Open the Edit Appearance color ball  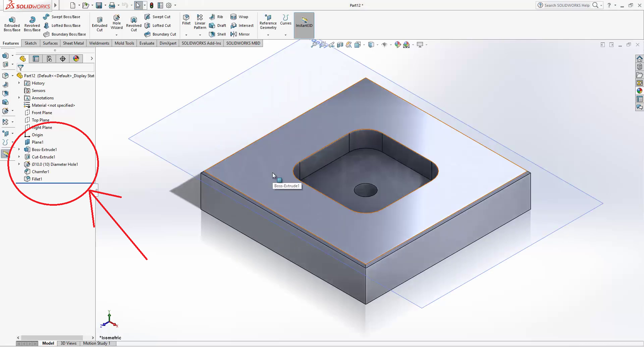coord(397,45)
